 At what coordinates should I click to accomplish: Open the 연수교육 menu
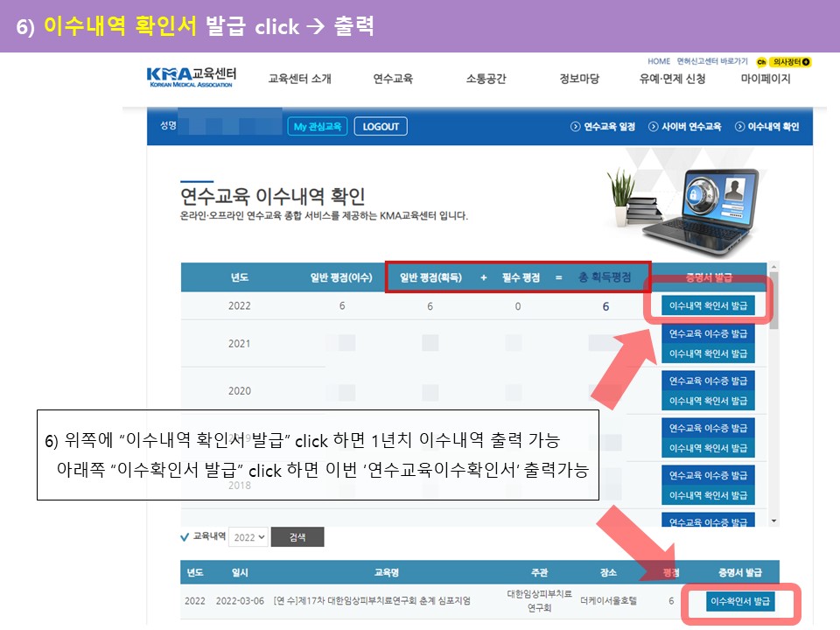click(x=393, y=79)
